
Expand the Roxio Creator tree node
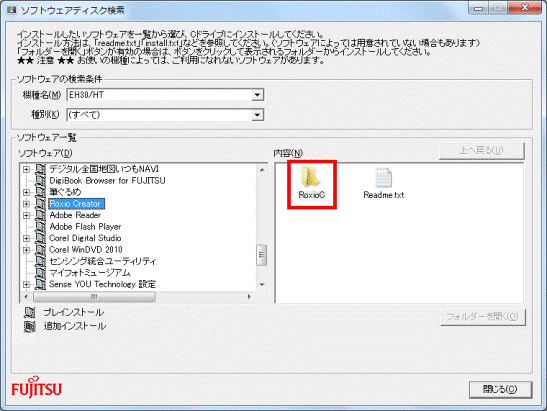coord(26,204)
